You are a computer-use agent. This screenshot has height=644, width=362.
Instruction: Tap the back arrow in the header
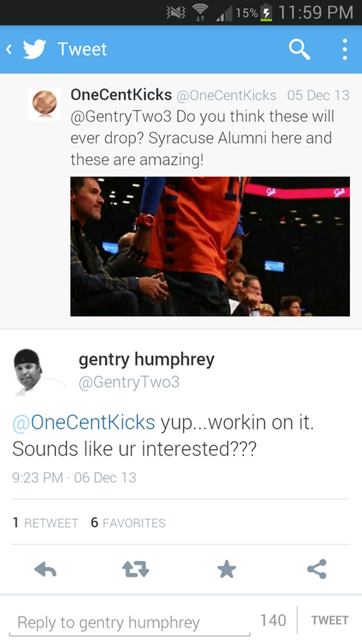(8, 49)
